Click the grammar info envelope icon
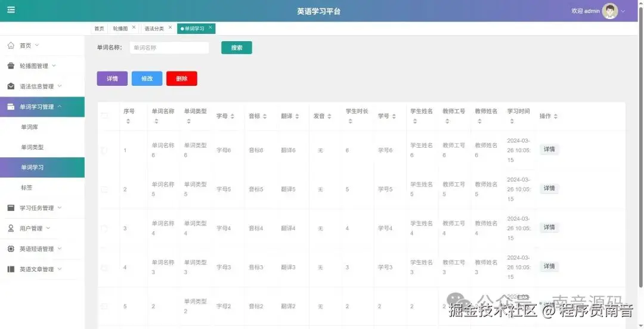 point(11,86)
